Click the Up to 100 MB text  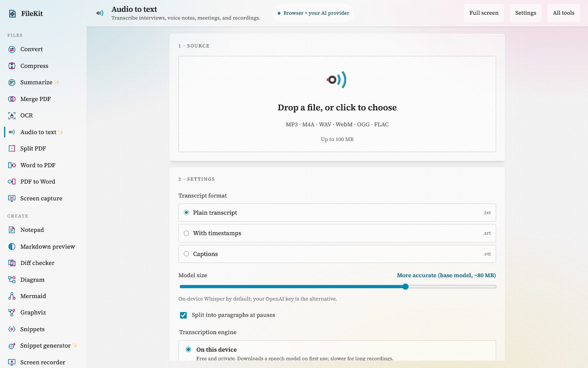(x=337, y=139)
